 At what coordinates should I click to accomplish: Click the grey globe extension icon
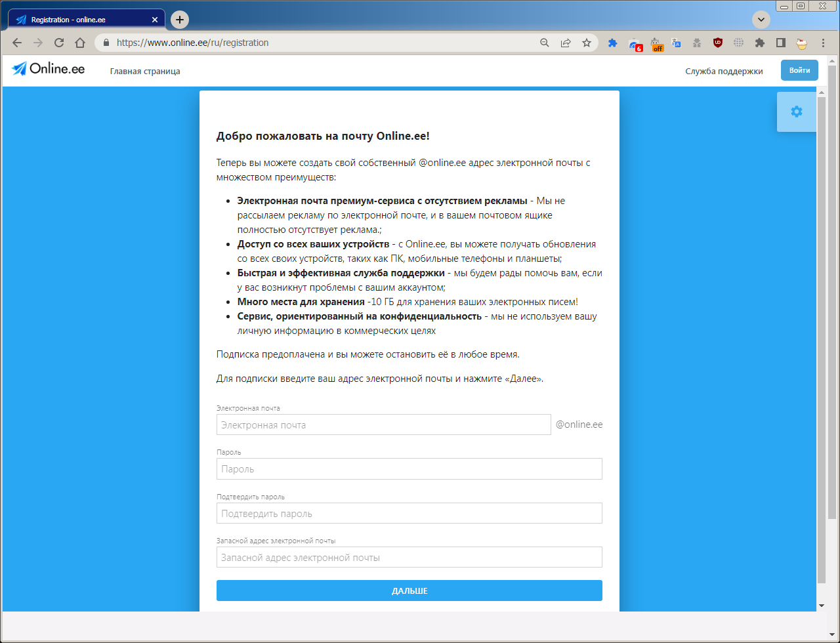(739, 43)
